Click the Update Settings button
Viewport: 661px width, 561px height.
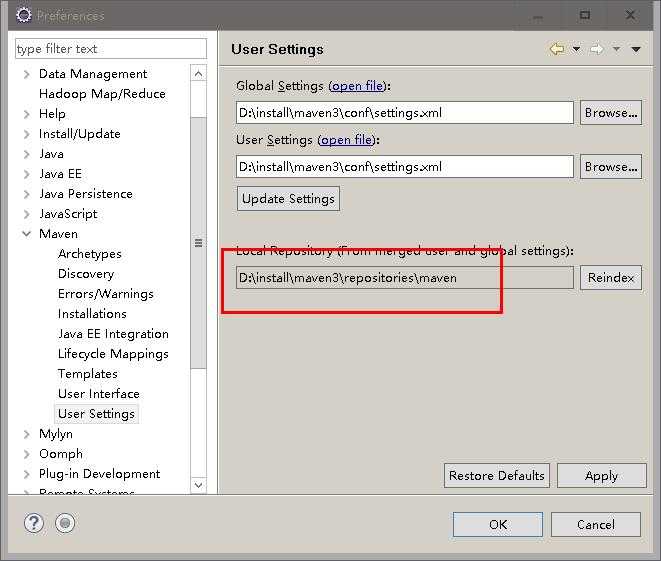point(288,199)
